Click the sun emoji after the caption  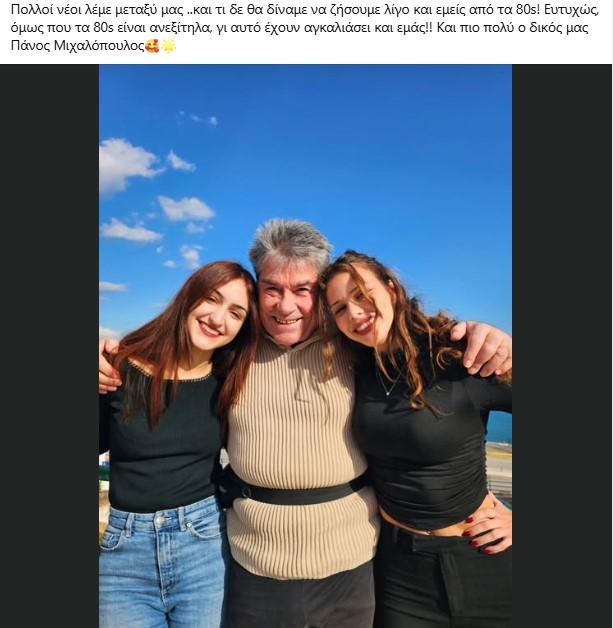(169, 46)
